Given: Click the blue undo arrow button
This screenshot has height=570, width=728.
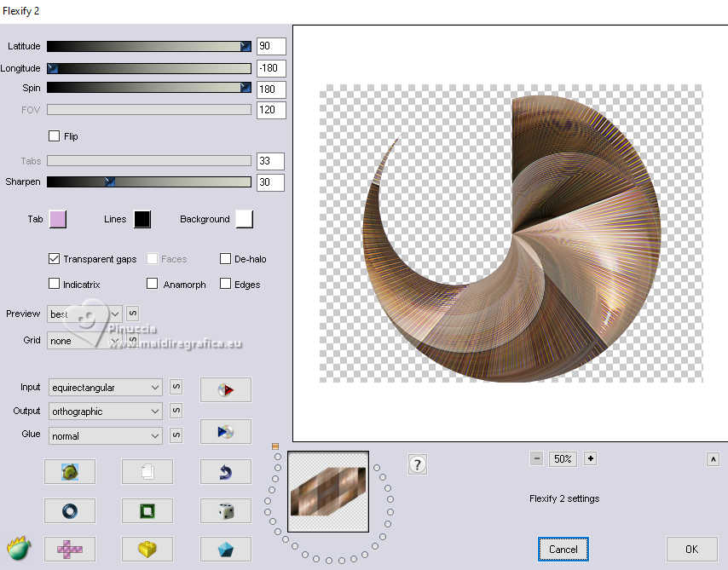Looking at the screenshot, I should point(226,472).
